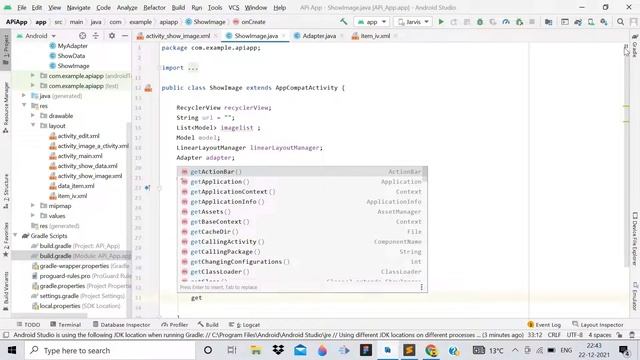
Task: Select MyAdapter class in project tree
Action: [68, 46]
